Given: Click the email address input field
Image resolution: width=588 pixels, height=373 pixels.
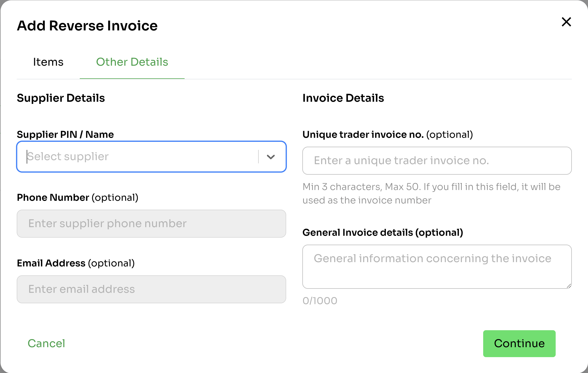Looking at the screenshot, I should pyautogui.click(x=151, y=289).
